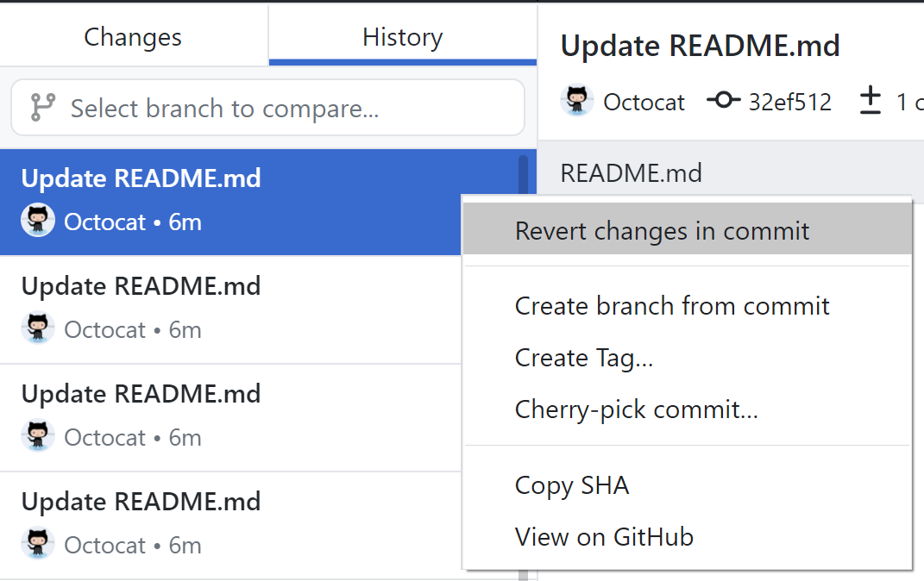Click Octocat avatar in selected commit row
Screen dimensions: 924x581
(38, 220)
